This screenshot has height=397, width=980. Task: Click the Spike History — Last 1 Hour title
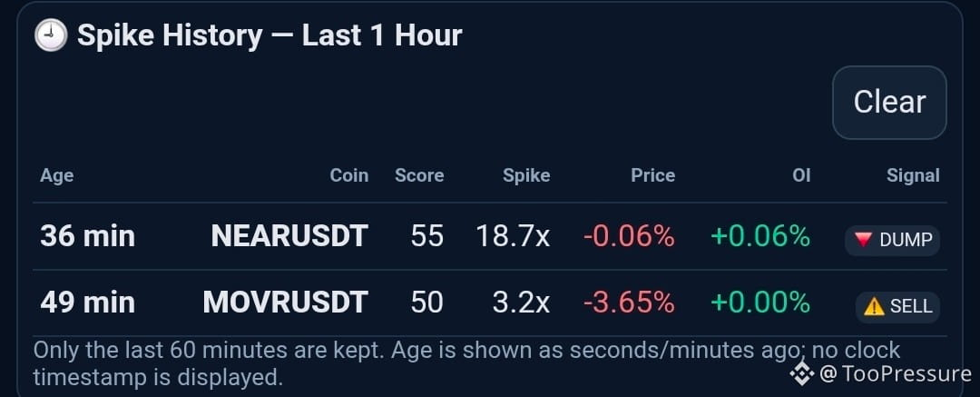(x=269, y=35)
